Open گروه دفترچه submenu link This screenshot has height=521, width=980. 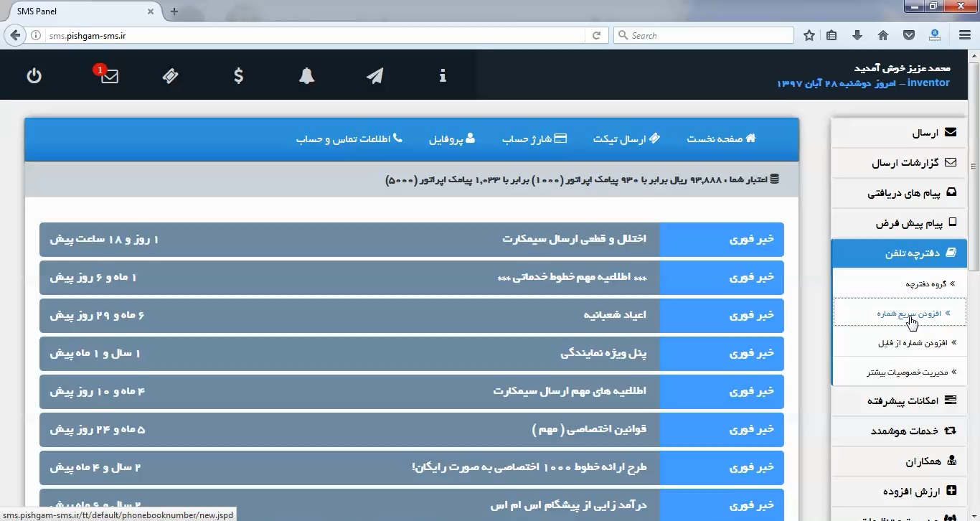(900, 283)
